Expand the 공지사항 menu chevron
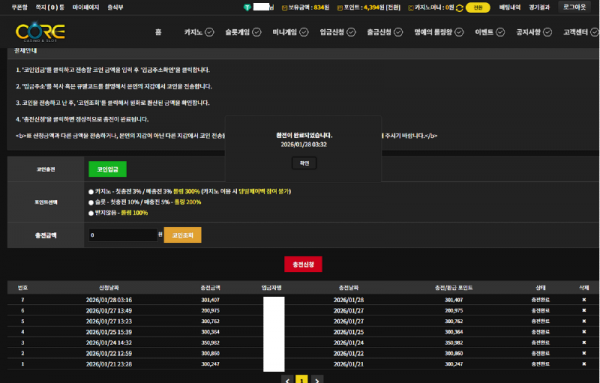Screen dimensions: 600x383 point(548,33)
